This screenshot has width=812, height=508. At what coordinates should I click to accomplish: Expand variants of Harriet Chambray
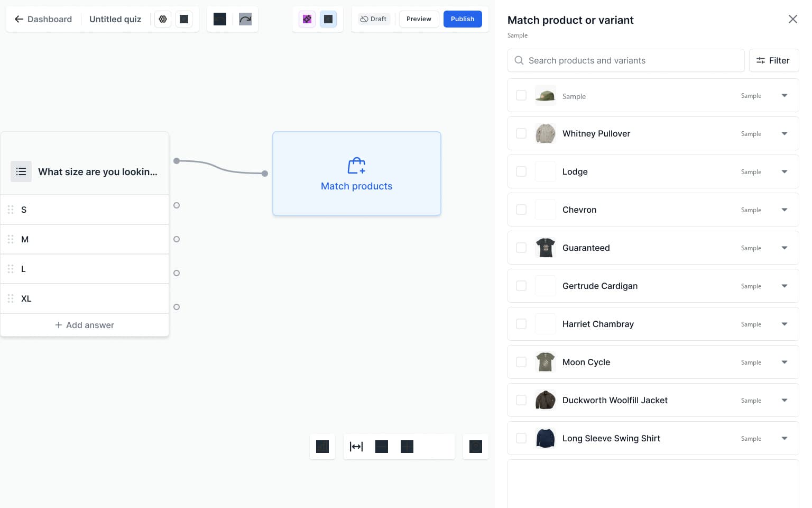point(785,324)
